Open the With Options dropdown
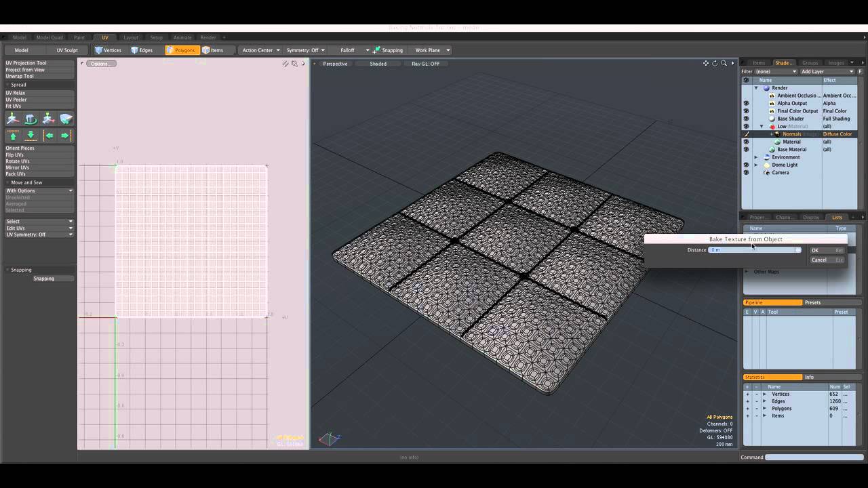 (x=39, y=190)
